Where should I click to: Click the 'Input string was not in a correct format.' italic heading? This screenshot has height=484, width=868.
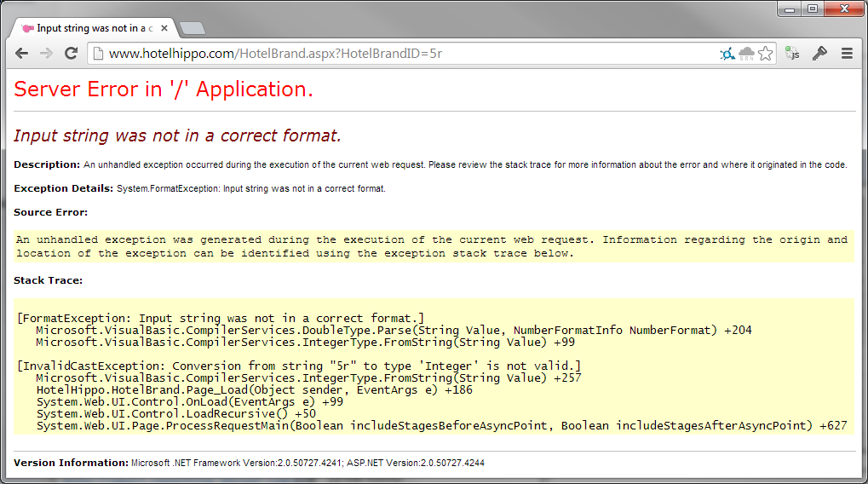pyautogui.click(x=177, y=135)
